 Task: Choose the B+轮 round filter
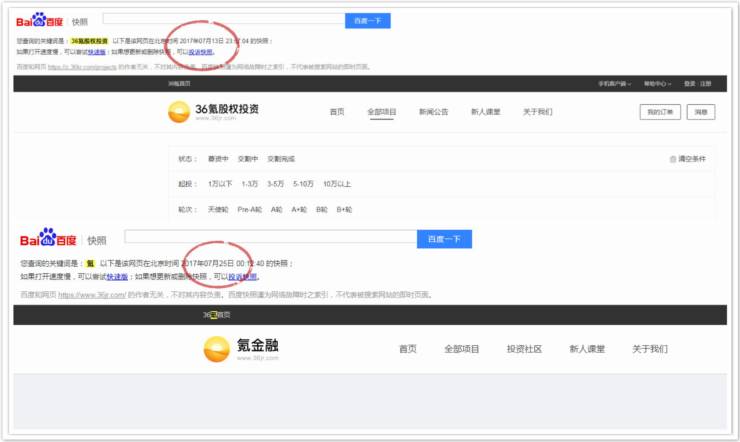[345, 209]
